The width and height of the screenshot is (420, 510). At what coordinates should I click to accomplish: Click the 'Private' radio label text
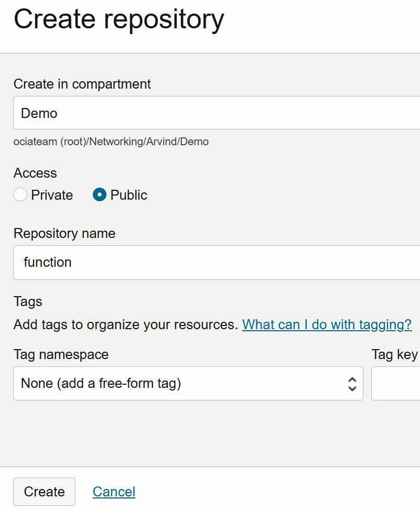(x=52, y=195)
